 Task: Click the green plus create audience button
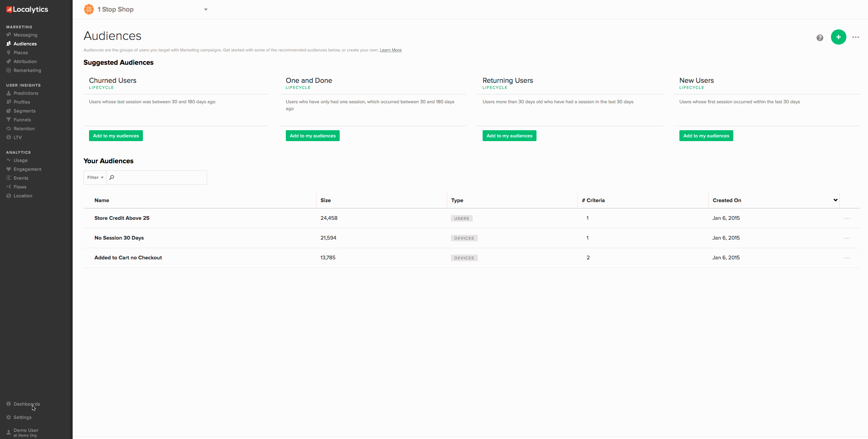click(838, 37)
